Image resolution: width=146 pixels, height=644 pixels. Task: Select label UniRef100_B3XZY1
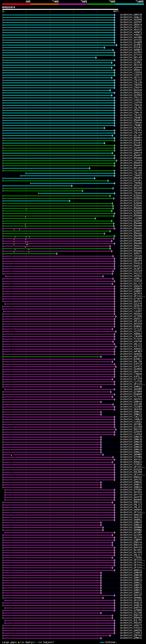pos(131,201)
